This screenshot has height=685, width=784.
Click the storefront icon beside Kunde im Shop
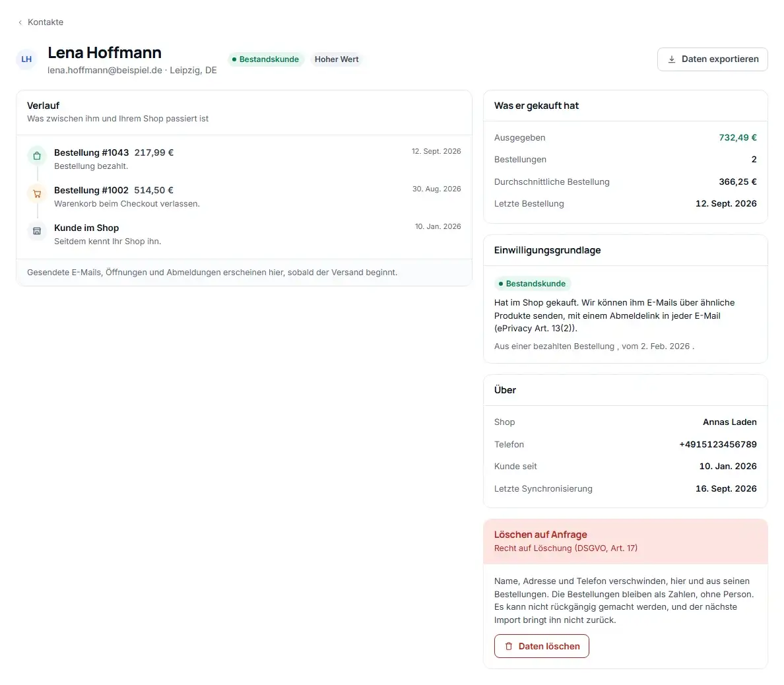click(37, 231)
